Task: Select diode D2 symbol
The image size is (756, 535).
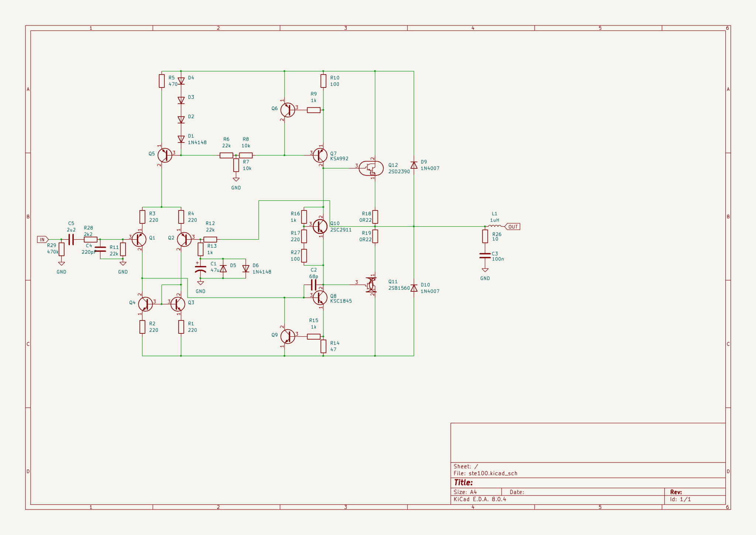Action: click(181, 120)
